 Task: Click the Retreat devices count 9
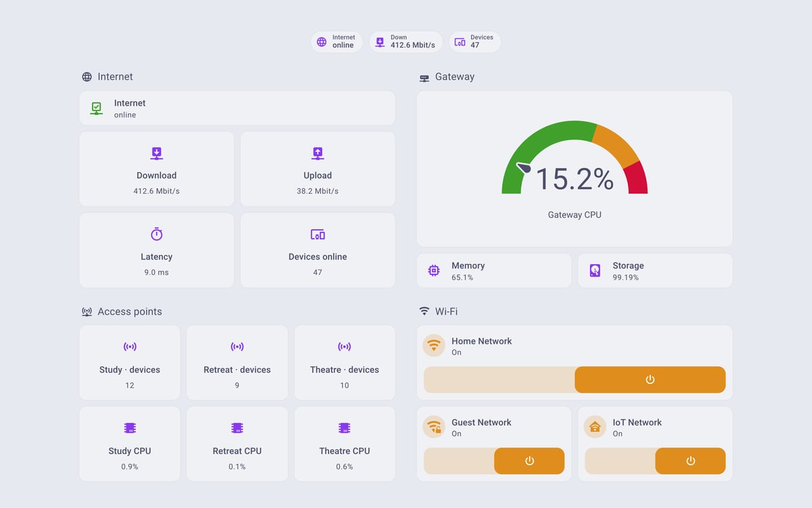pos(237,385)
